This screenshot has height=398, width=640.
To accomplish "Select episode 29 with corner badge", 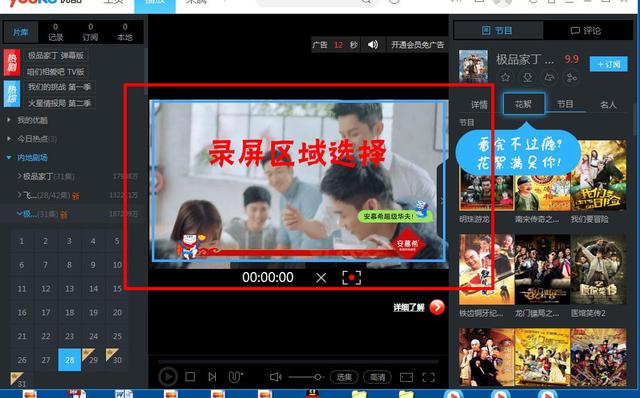I will [x=93, y=360].
